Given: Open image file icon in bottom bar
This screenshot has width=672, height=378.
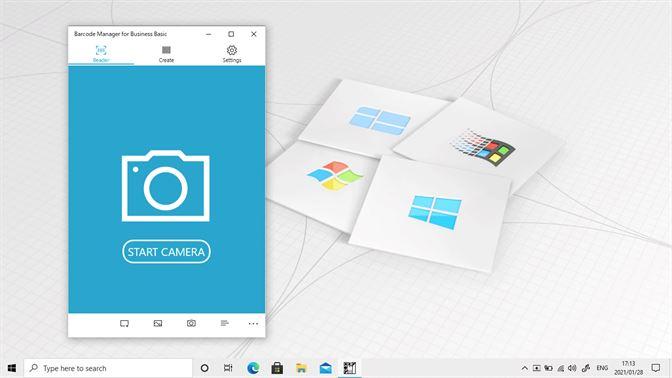Looking at the screenshot, I should click(158, 324).
